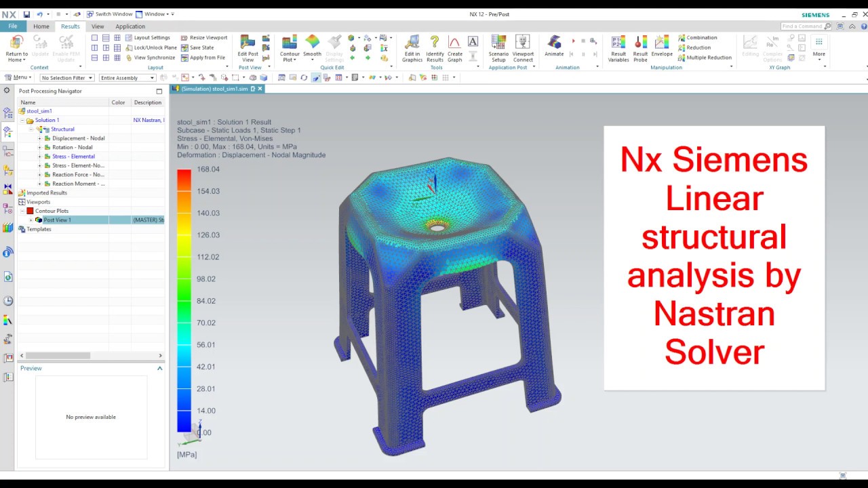Click the Color column header
The image size is (868, 488).
pyautogui.click(x=119, y=102)
